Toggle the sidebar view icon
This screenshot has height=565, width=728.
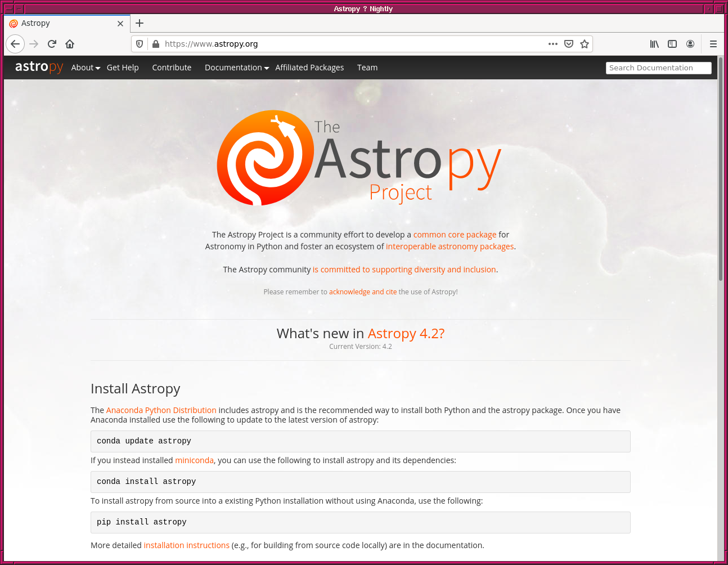pos(672,44)
